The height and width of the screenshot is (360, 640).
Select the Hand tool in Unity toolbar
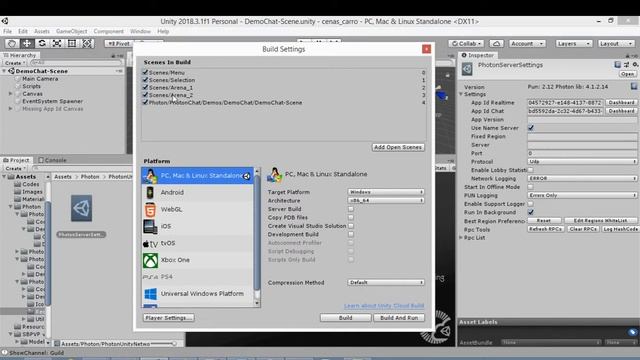(x=12, y=43)
